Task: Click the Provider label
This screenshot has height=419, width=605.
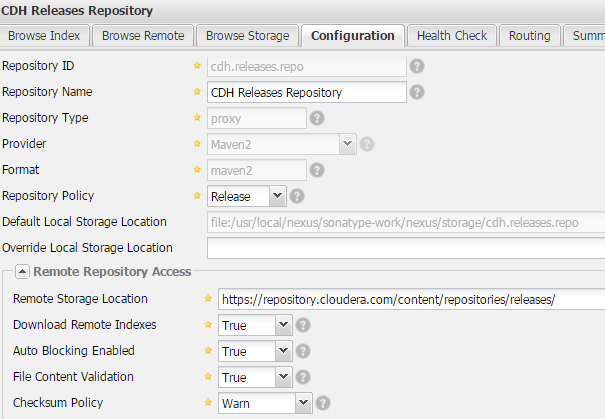Action: 24,144
